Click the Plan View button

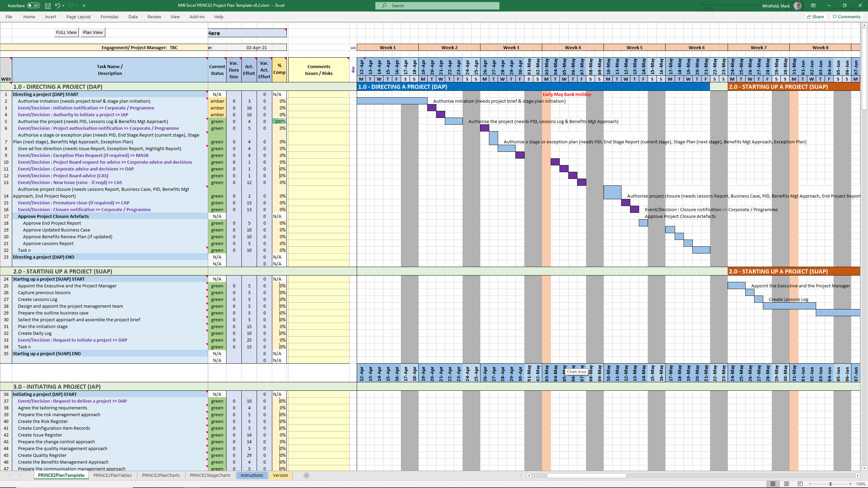point(92,32)
